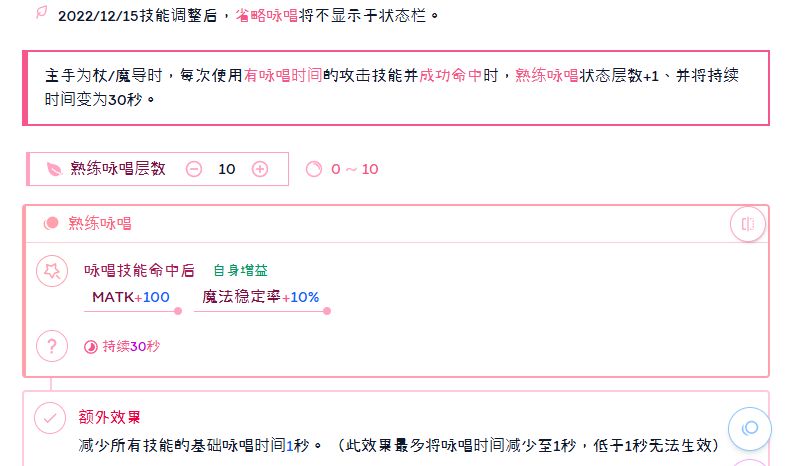Viewport: 800px width, 466px height.
Task: Click the 成功命中 highlighted text
Action: (451, 76)
